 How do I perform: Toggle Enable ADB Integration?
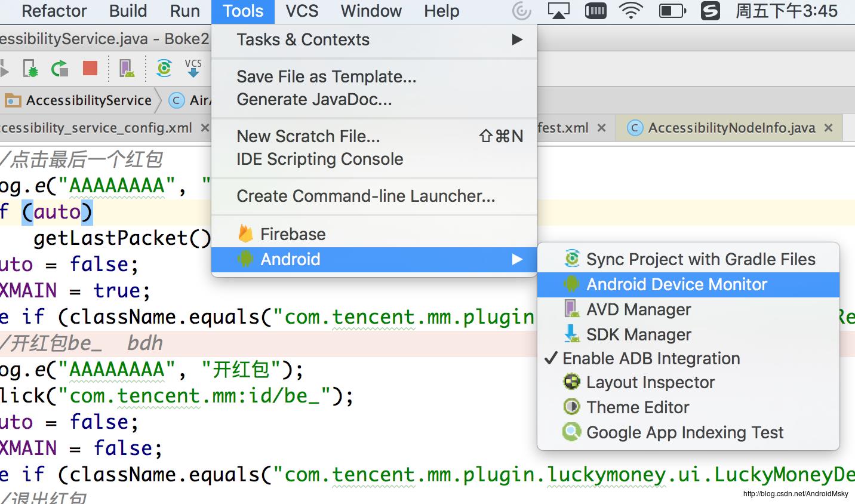coord(688,358)
